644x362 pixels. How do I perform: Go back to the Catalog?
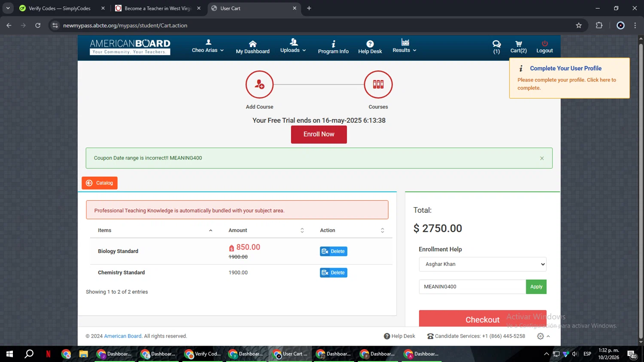coord(100,183)
